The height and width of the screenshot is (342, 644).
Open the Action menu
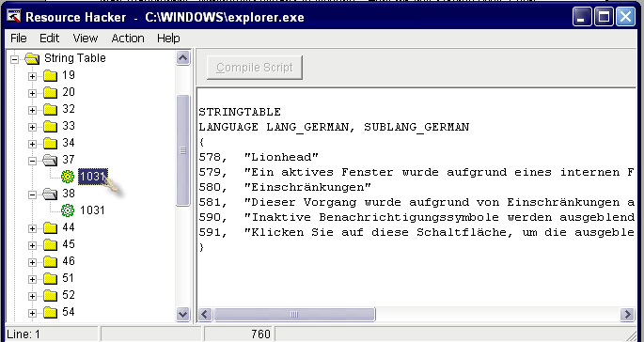[x=128, y=39]
